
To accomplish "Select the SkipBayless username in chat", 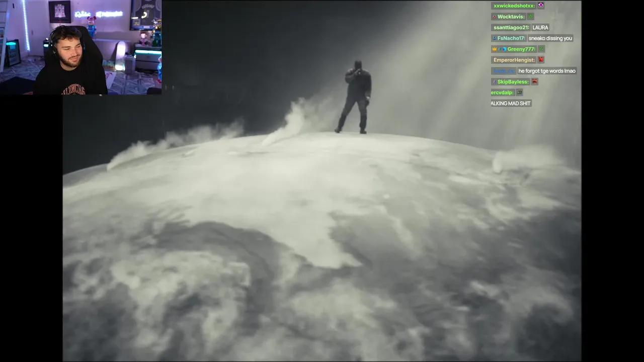I will (x=513, y=81).
